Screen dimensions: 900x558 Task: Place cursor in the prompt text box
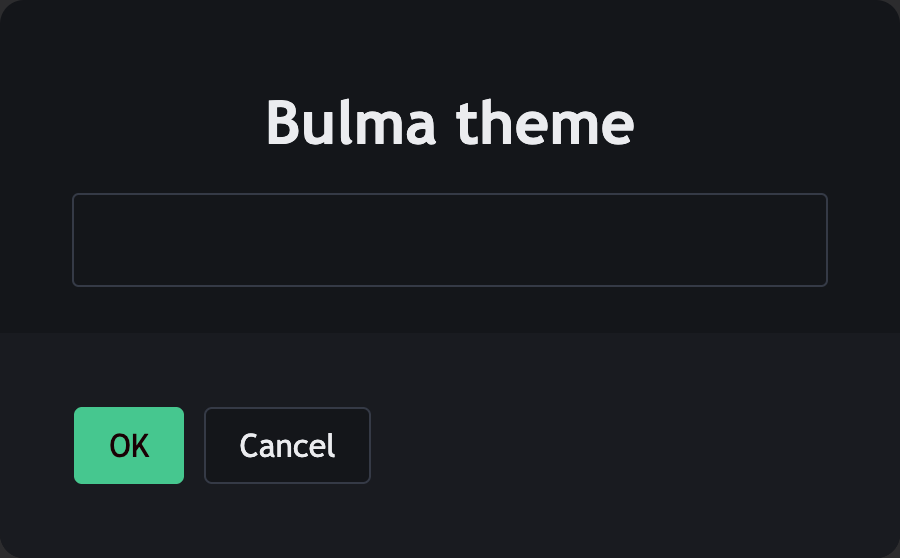tap(450, 240)
